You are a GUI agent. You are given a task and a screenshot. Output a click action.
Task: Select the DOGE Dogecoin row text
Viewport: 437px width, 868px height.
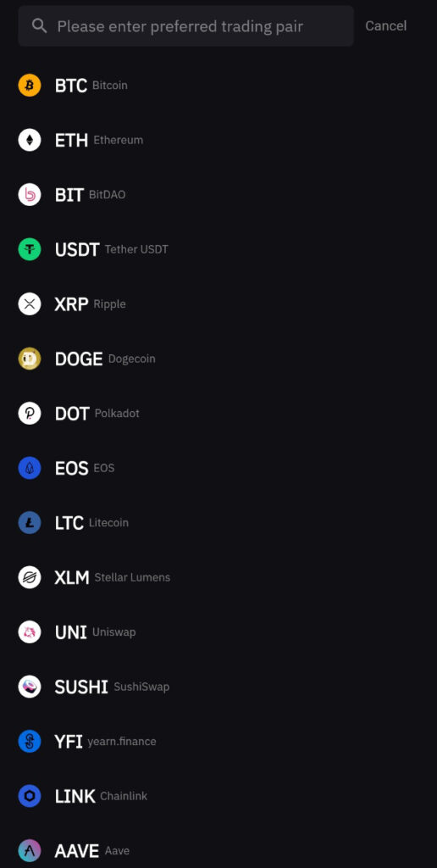pos(105,359)
